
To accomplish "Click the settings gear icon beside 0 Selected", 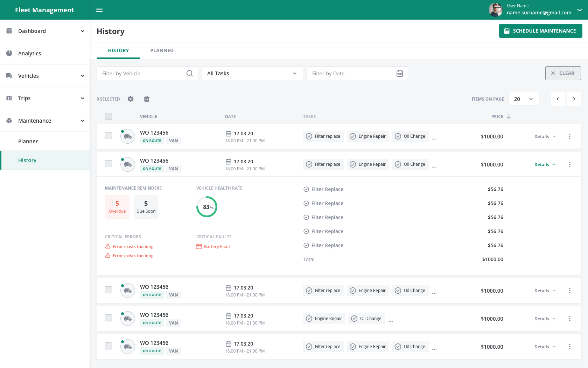I will pyautogui.click(x=131, y=99).
